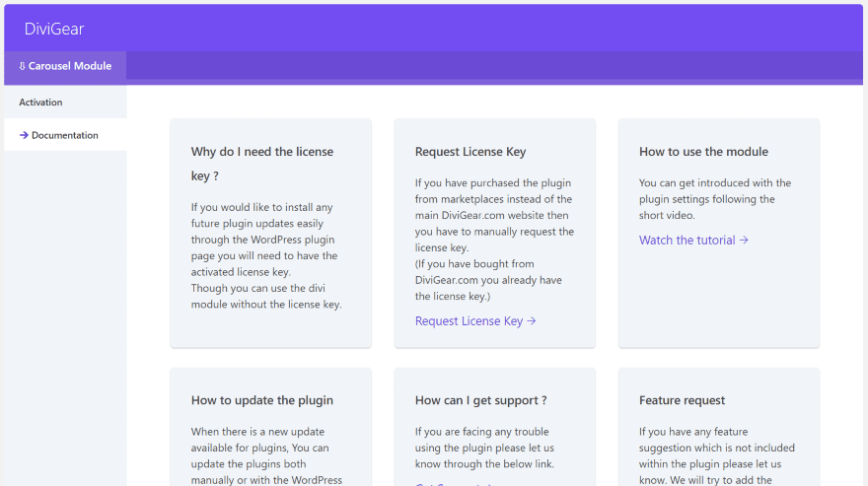The width and height of the screenshot is (868, 486).
Task: Click the 'How to use the module' heading
Action: point(703,152)
